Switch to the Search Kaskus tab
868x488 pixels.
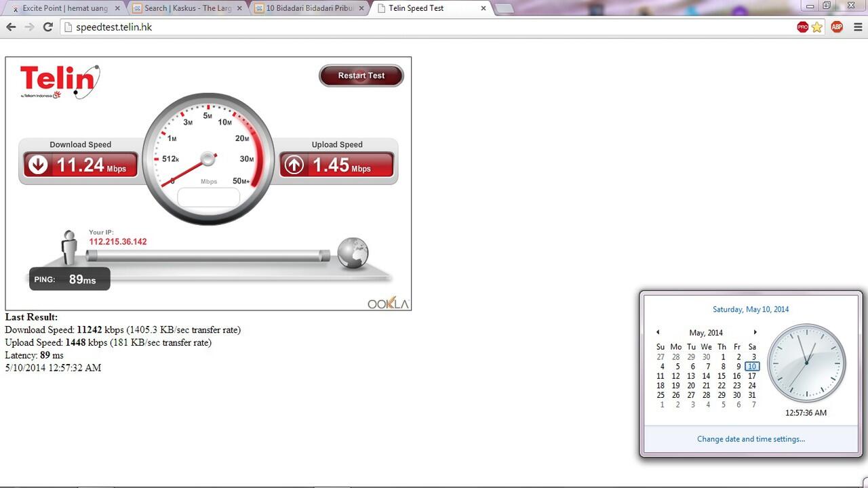pyautogui.click(x=187, y=8)
